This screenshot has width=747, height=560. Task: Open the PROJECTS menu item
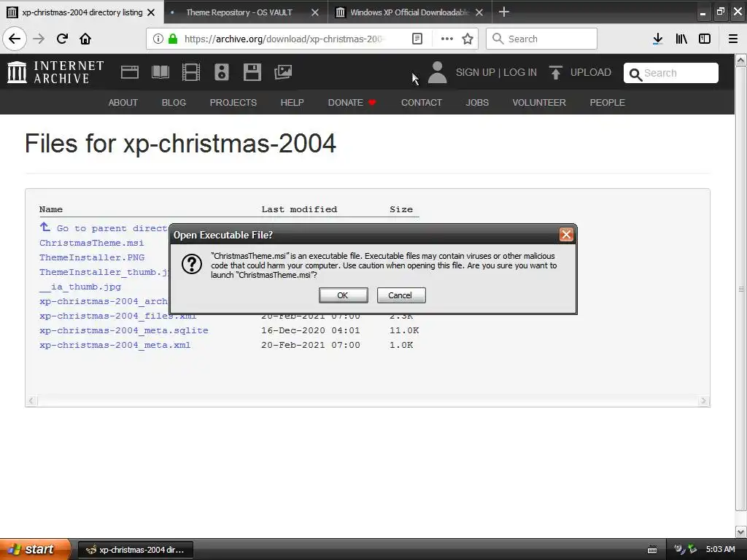[233, 102]
